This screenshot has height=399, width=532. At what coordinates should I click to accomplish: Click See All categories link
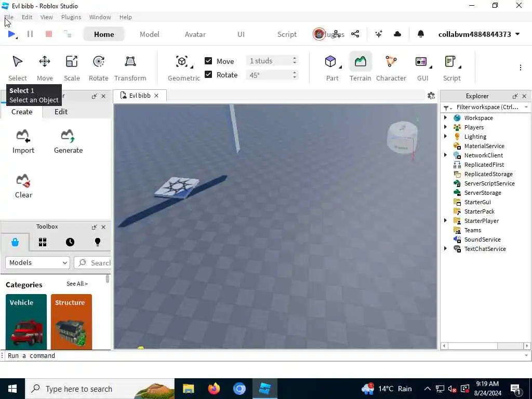point(77,284)
